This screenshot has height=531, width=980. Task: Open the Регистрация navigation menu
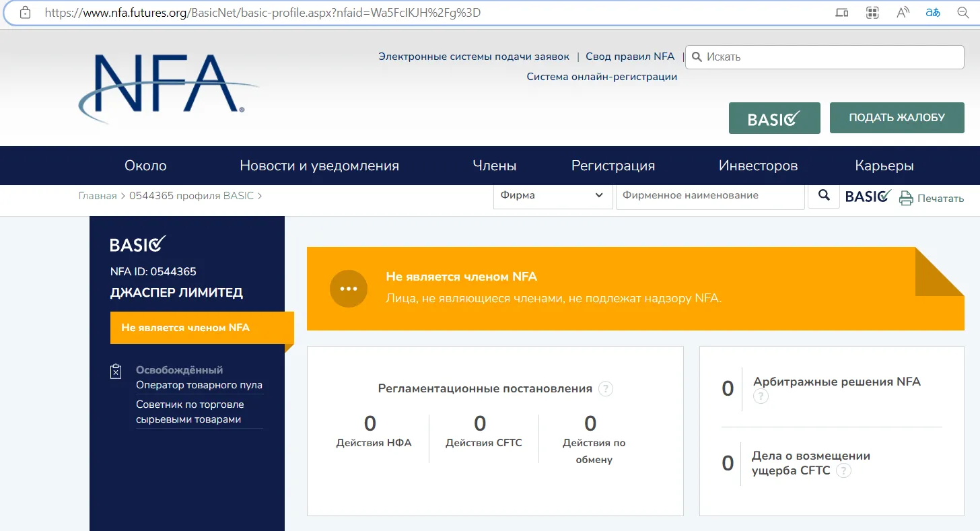[x=613, y=166]
